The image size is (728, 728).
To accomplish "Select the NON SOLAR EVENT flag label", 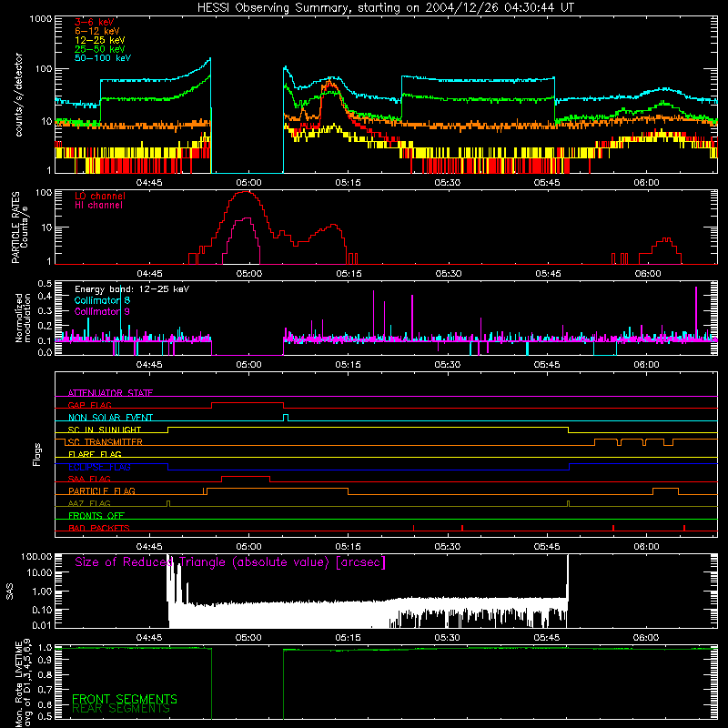I will click(110, 418).
